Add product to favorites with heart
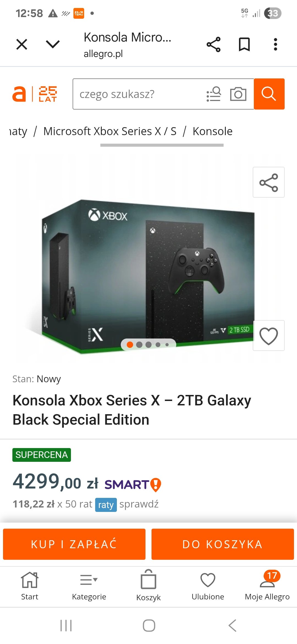 [268, 335]
